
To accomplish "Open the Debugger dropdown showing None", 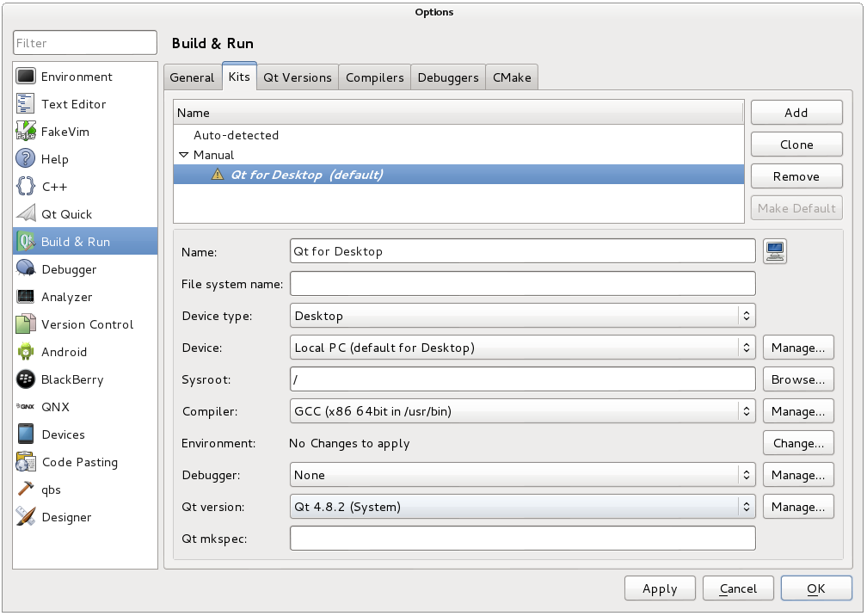I will click(523, 475).
